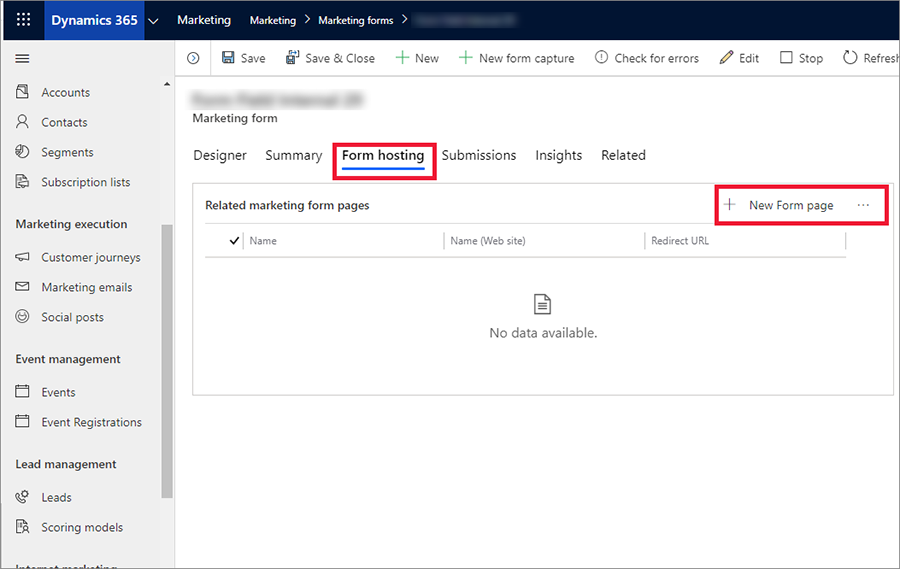Click the Social posts smiley icon
900x569 pixels.
pos(22,316)
